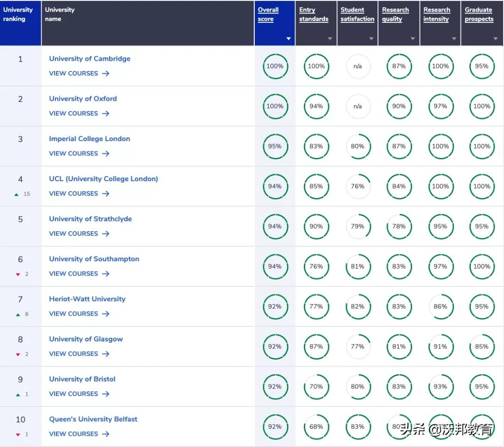Click the University name column header
This screenshot has height=447, width=504.
[x=148, y=23]
